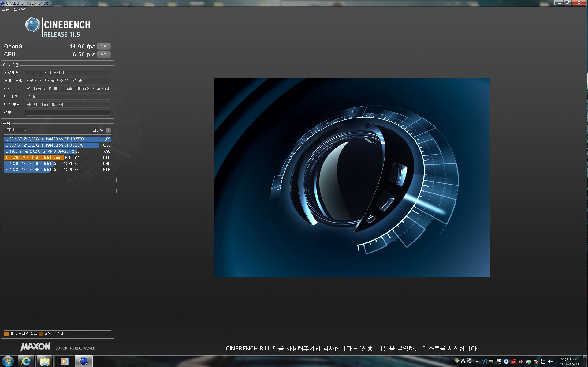588x367 pixels.
Task: Click the Cinebench logo sphere icon
Action: pyautogui.click(x=32, y=25)
